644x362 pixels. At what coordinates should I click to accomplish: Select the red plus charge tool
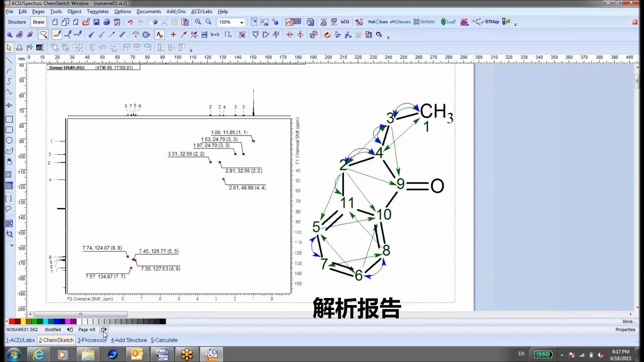coord(173,35)
